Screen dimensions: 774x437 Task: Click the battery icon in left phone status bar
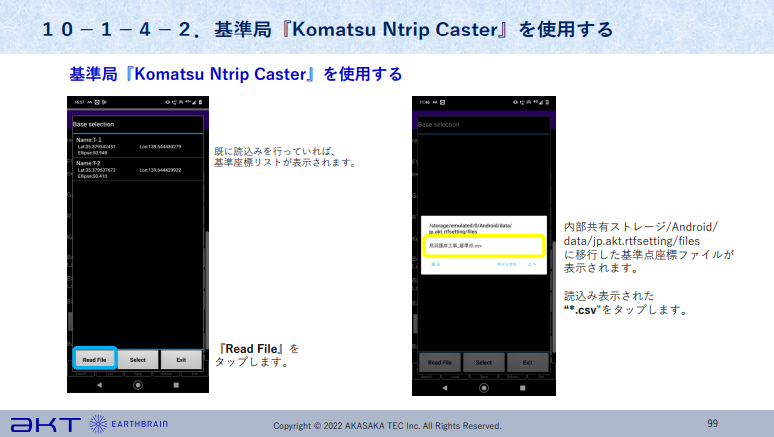200,102
